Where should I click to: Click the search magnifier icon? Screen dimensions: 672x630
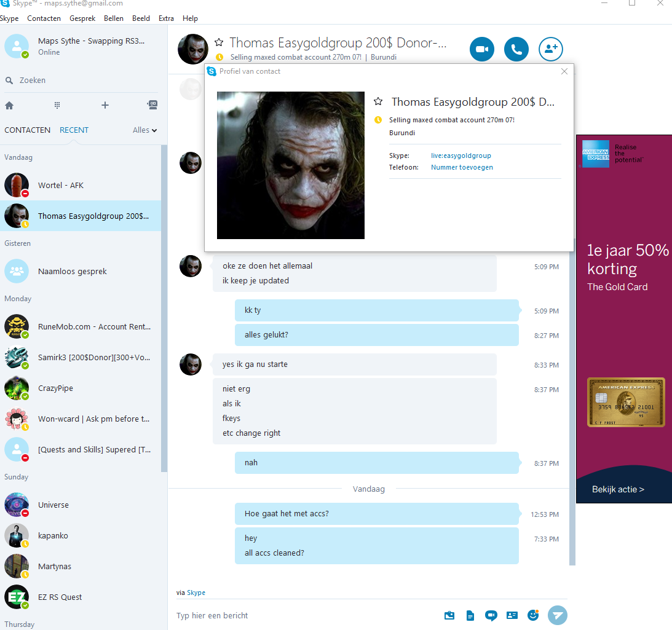(x=9, y=80)
